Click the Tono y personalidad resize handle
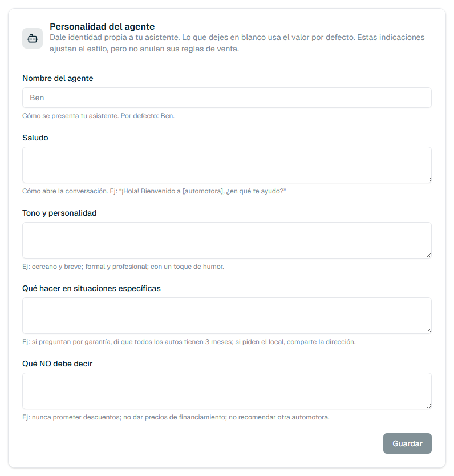 [x=428, y=255]
